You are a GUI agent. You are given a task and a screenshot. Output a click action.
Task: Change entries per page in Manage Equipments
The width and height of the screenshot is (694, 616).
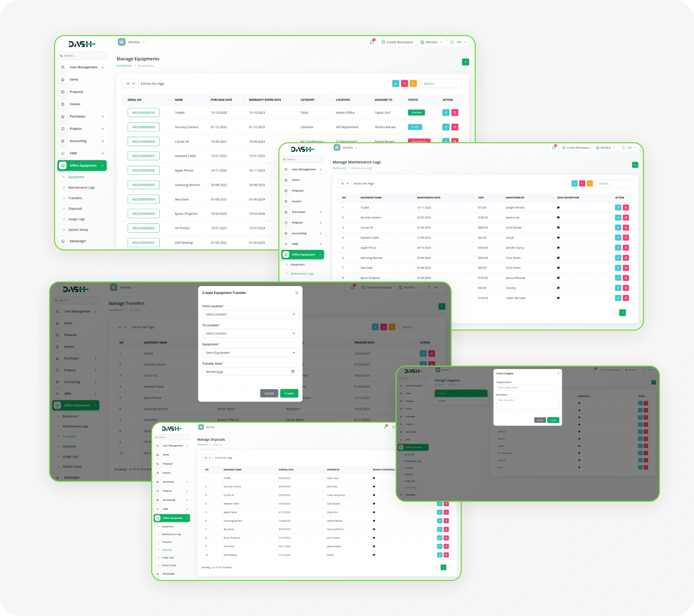tap(130, 84)
